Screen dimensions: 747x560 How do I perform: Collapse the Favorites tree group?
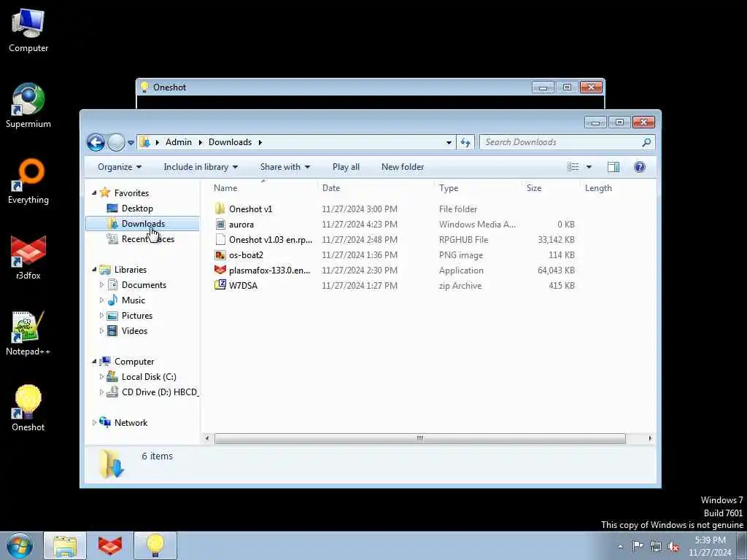tap(94, 192)
